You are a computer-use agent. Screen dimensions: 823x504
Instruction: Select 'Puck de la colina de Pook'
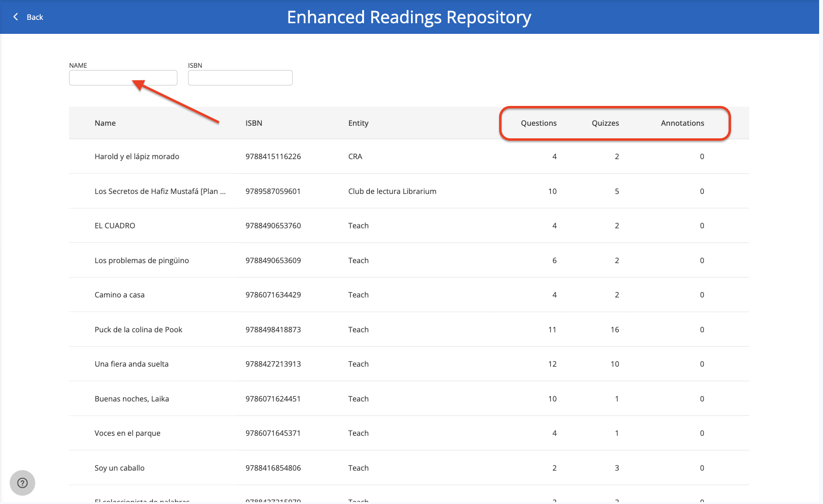coord(138,329)
